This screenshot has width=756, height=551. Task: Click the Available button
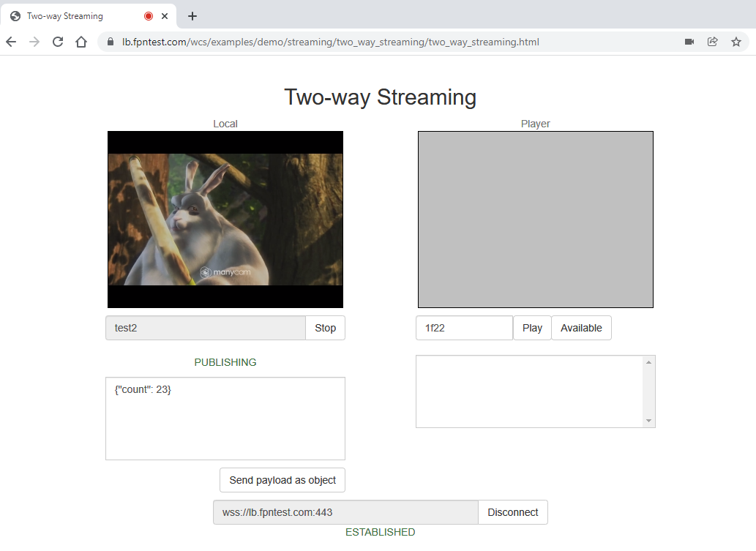pos(581,328)
